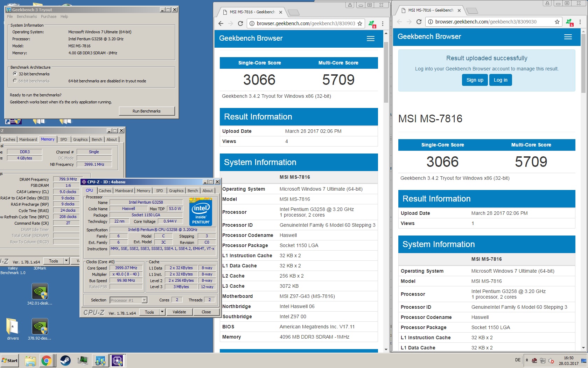The image size is (588, 368).
Task: Open hamburger menu in right Geekbench Browser
Action: click(568, 37)
